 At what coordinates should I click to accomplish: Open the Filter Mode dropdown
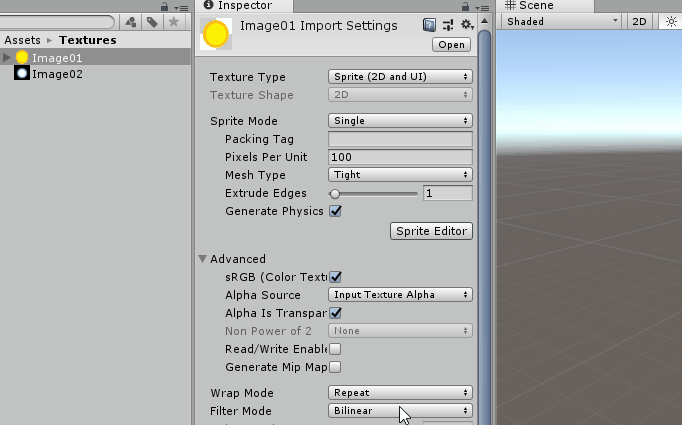point(400,411)
